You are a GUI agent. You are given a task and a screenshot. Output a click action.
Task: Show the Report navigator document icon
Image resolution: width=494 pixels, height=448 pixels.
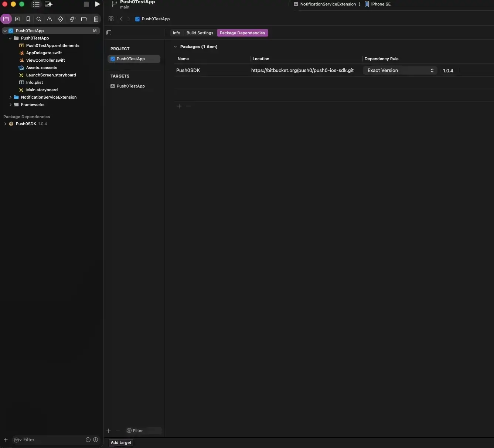tap(96, 19)
